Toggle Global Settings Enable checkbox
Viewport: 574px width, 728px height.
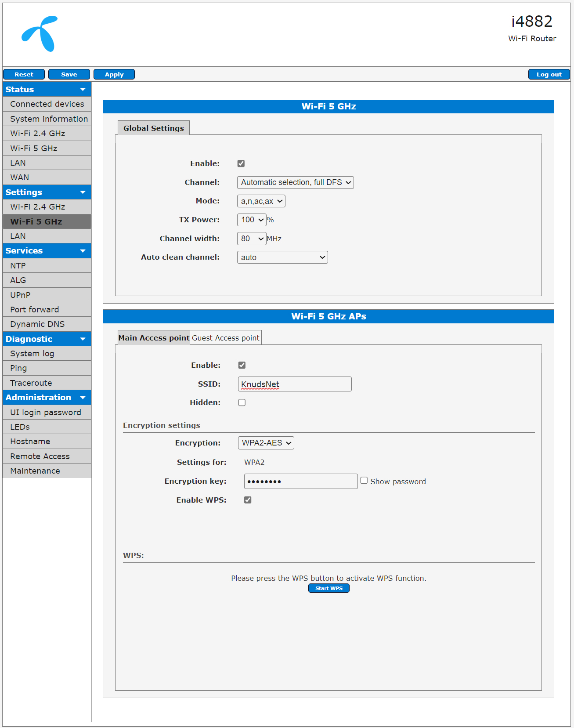[x=241, y=163]
